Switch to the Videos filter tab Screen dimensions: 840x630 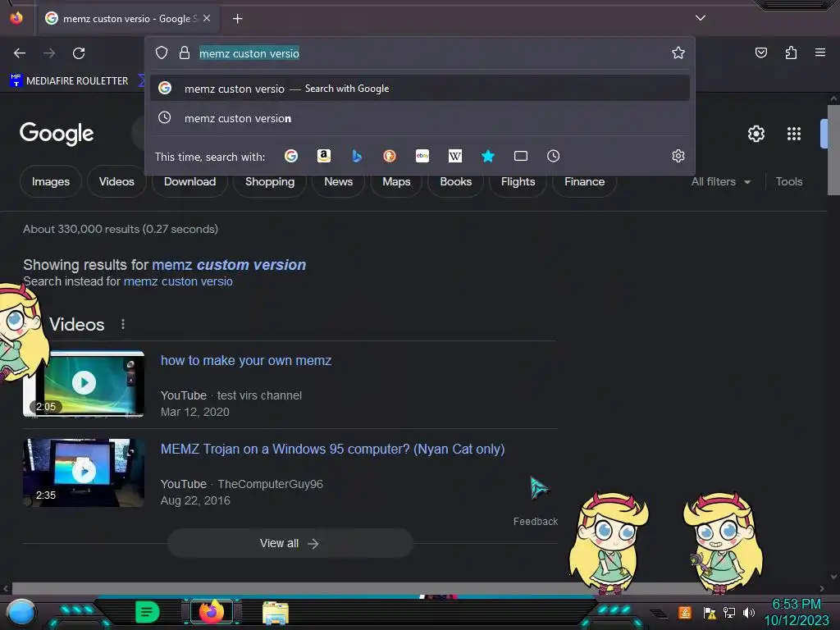[116, 181]
